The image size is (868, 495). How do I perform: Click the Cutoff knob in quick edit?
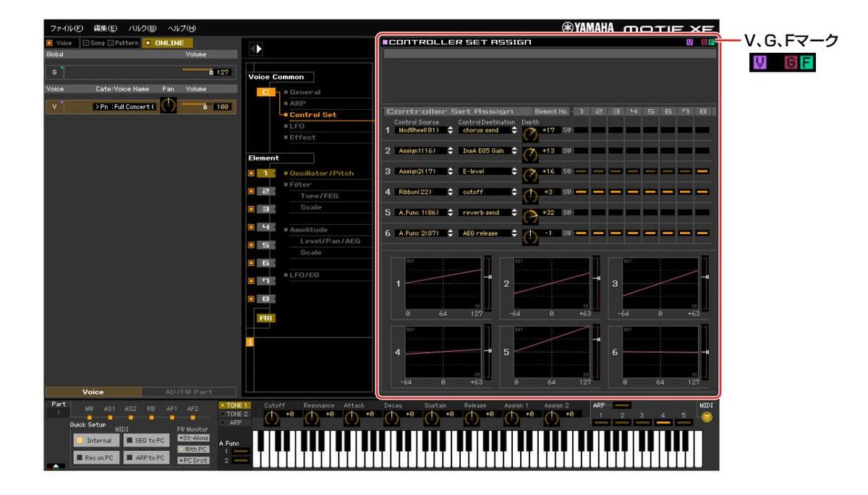click(x=272, y=418)
